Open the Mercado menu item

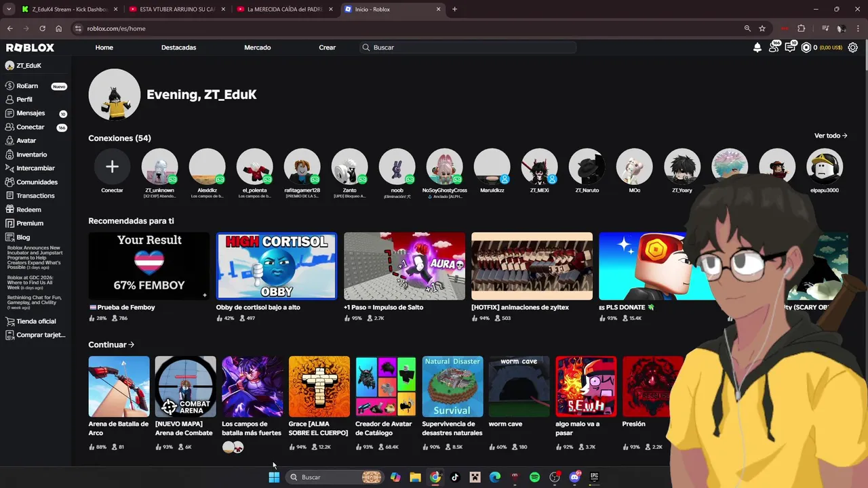(258, 47)
